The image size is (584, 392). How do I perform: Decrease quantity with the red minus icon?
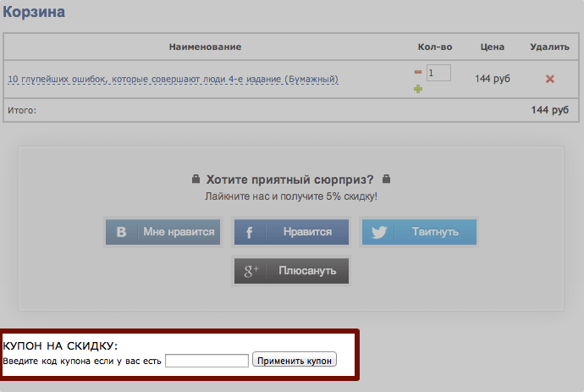[418, 72]
